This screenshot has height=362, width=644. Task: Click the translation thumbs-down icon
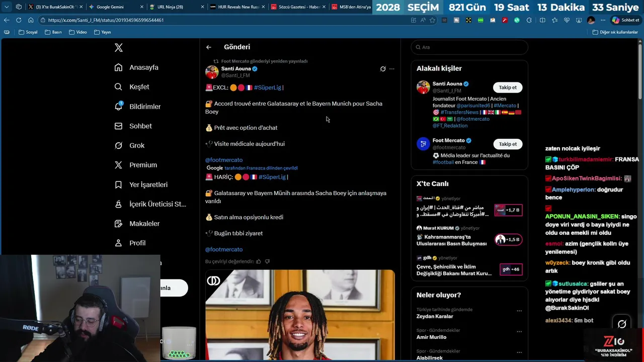(x=267, y=261)
